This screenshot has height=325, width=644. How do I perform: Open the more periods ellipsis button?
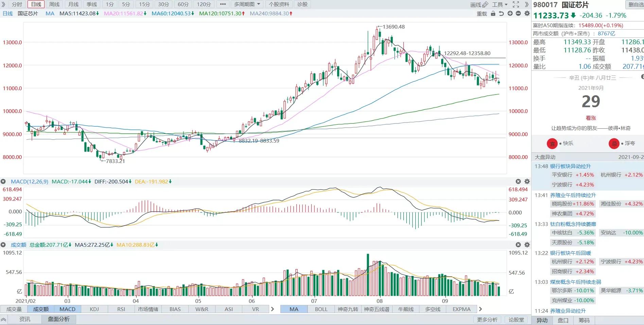coord(223,4)
